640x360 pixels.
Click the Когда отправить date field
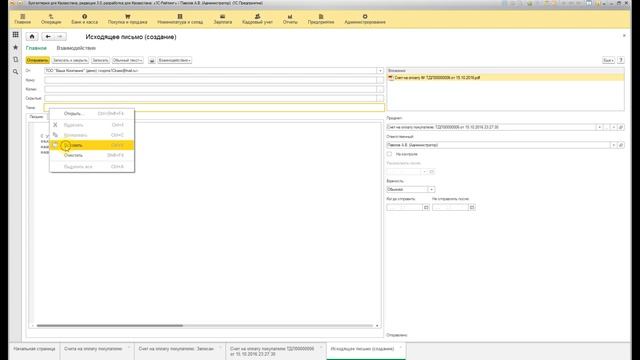pos(404,207)
